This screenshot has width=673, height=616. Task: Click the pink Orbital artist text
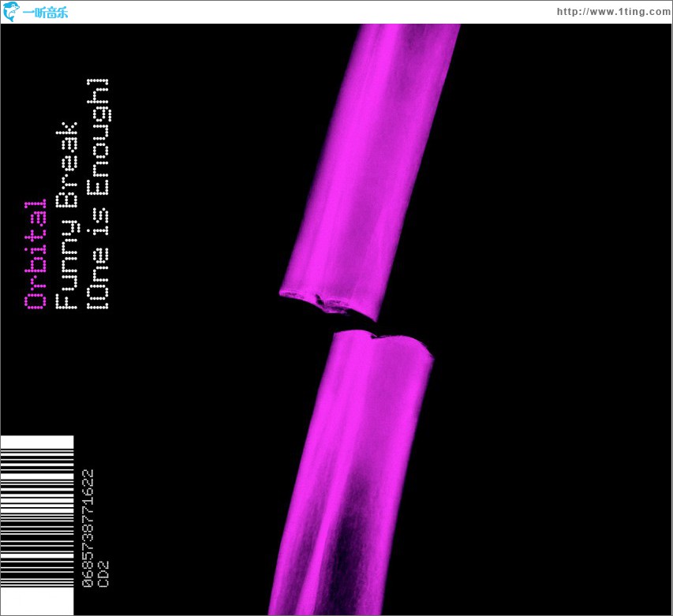pyautogui.click(x=36, y=254)
